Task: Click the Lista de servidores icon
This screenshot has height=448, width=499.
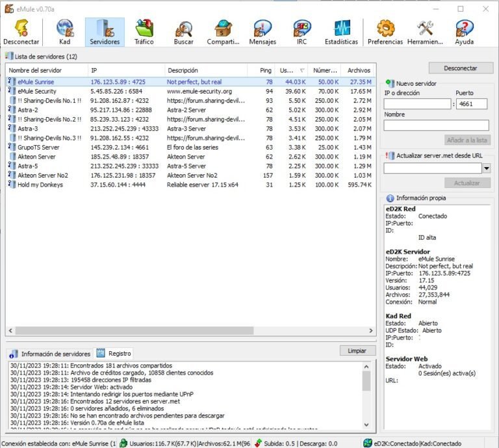Action: click(9, 56)
